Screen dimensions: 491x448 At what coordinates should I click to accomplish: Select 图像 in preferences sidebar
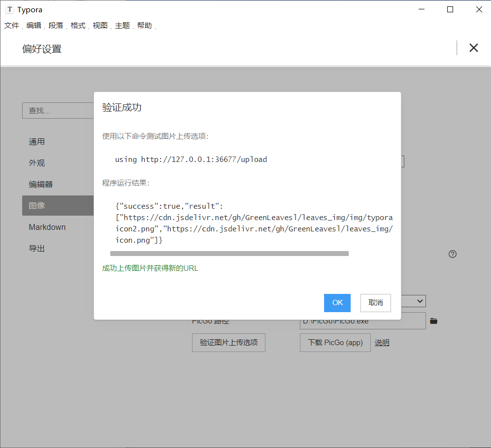pos(58,206)
